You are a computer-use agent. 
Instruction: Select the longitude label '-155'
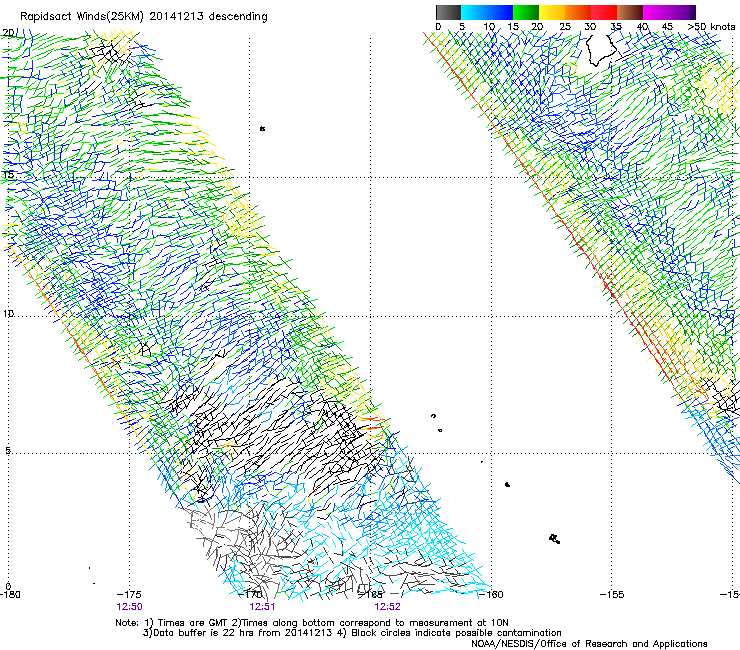click(612, 594)
